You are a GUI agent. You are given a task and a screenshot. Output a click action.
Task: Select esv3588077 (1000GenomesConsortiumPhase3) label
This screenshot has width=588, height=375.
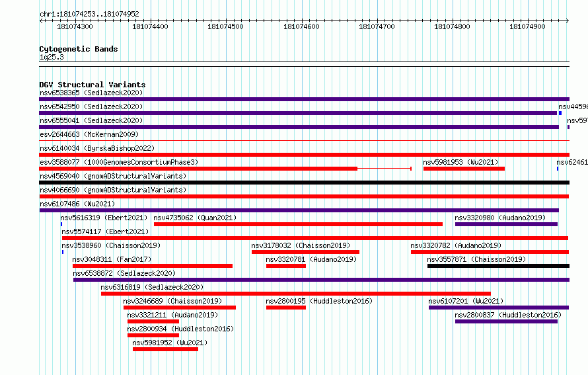[119, 162]
